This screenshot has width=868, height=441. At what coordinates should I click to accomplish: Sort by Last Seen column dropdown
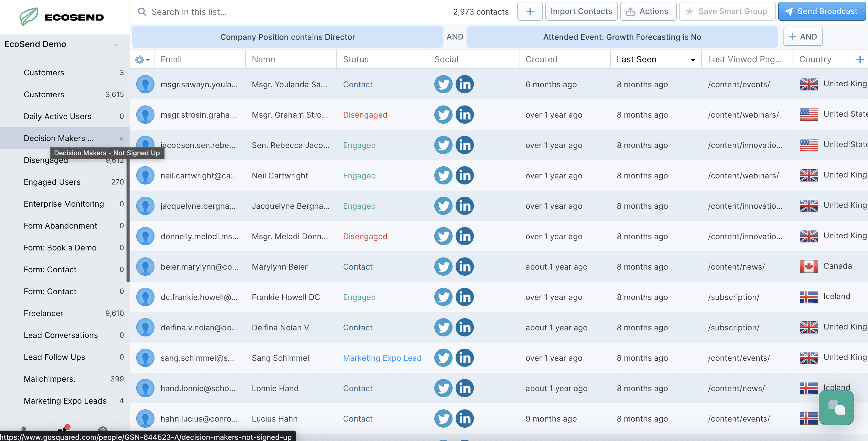693,60
